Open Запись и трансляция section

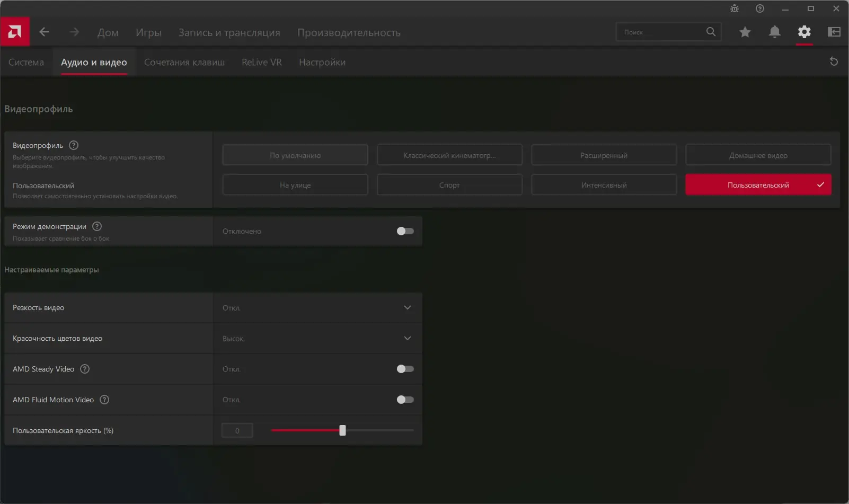[229, 32]
